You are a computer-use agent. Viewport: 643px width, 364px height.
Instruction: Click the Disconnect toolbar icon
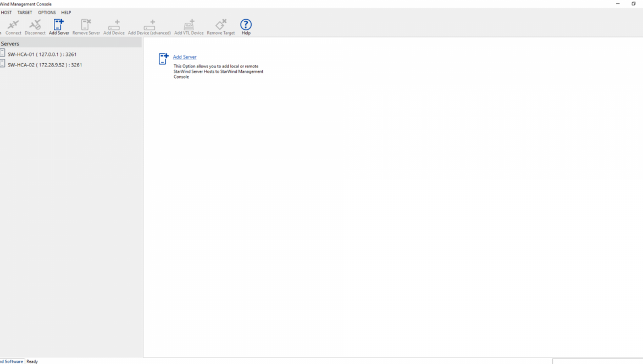coord(35,25)
